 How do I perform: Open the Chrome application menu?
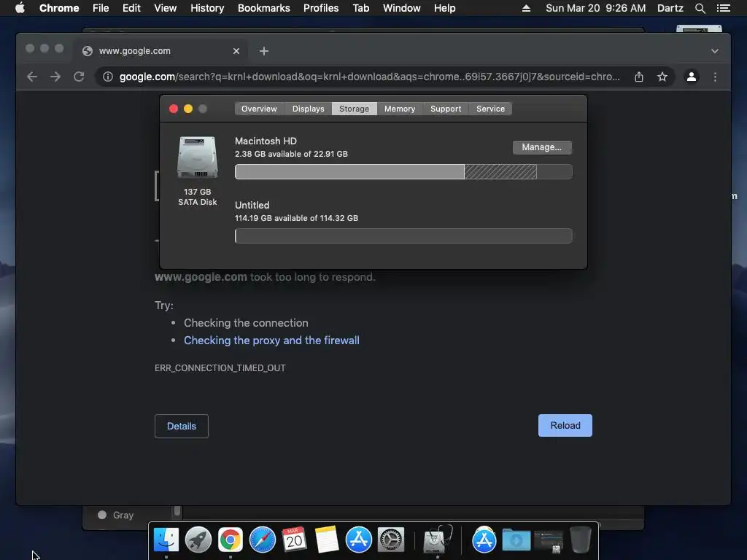coord(59,8)
